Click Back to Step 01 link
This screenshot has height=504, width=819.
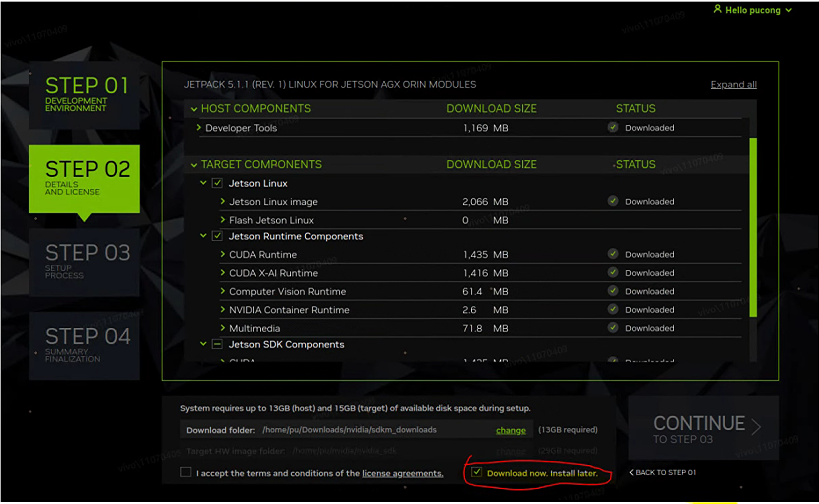coord(663,472)
